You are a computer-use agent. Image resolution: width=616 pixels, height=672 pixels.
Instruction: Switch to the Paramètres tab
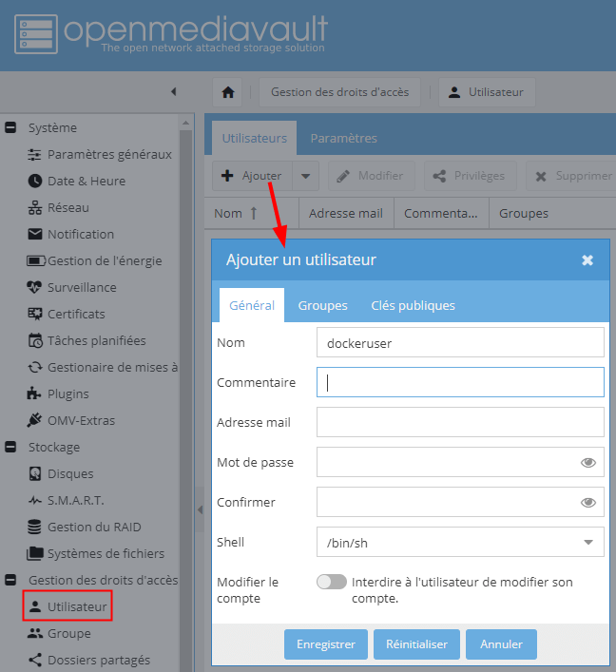tap(344, 138)
